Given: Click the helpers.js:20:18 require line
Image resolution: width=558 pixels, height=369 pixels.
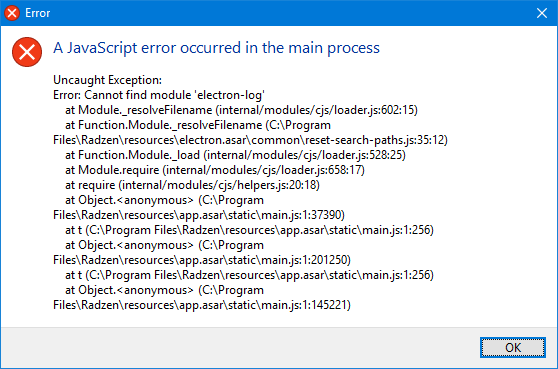Looking at the screenshot, I should (x=192, y=185).
